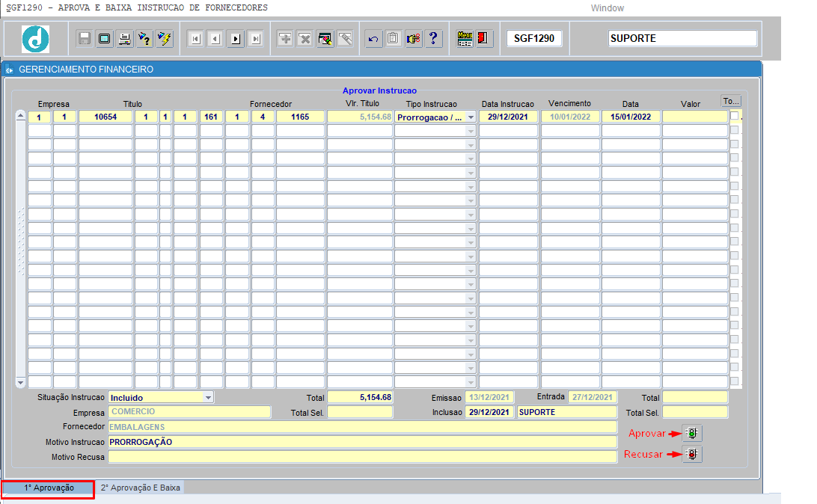Click the Entrada 27/12/2021 field
The image size is (817, 504).
593,397
